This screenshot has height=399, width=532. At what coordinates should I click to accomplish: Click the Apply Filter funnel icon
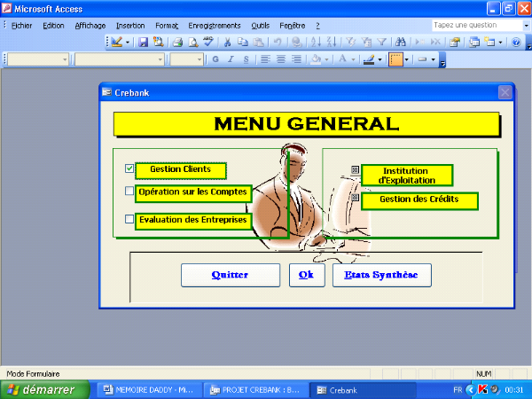coord(381,42)
